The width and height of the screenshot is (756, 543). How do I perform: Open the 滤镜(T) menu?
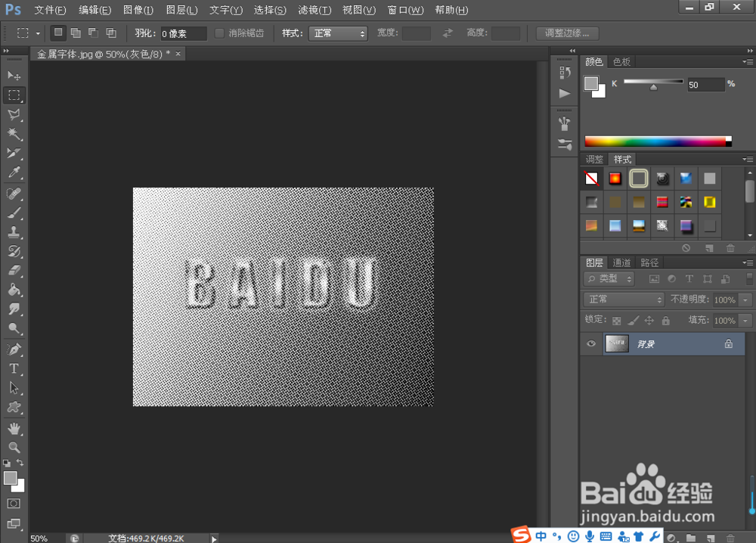click(314, 10)
